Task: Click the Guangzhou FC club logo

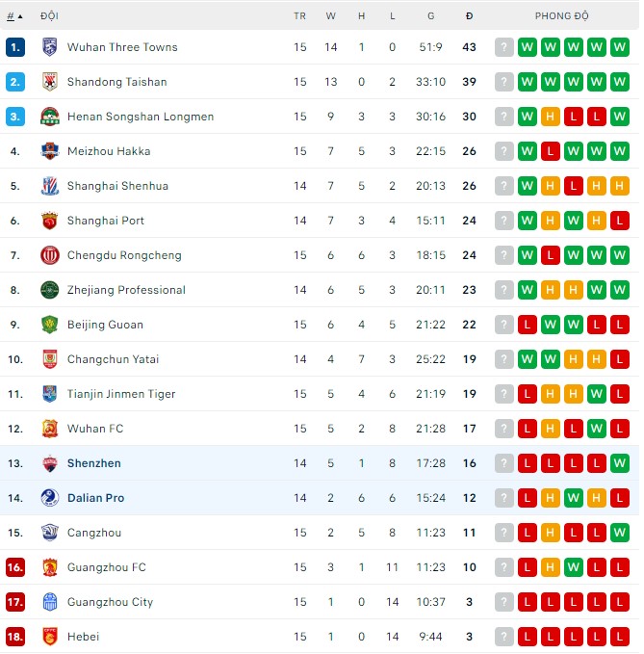Action: (50, 567)
